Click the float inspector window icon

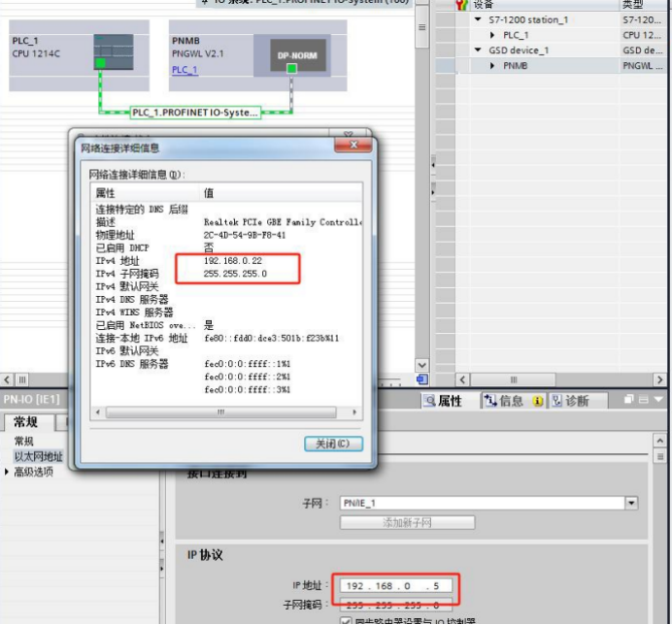pyautogui.click(x=628, y=399)
